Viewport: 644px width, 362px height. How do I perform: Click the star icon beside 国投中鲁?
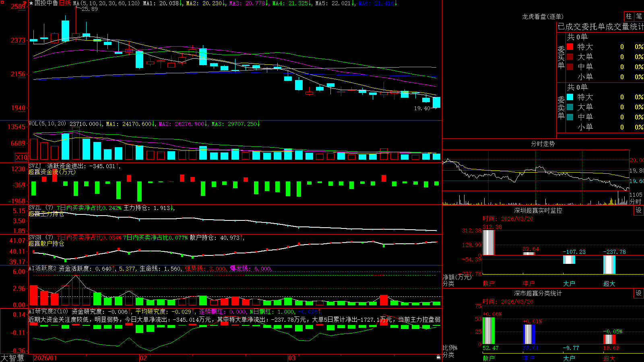(31, 3)
